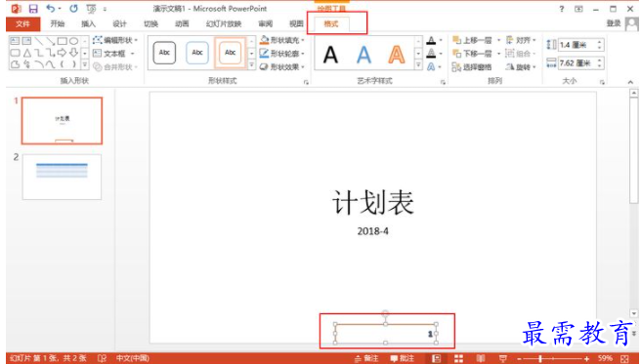
Task: Select the straight line shape
Action: (38, 41)
